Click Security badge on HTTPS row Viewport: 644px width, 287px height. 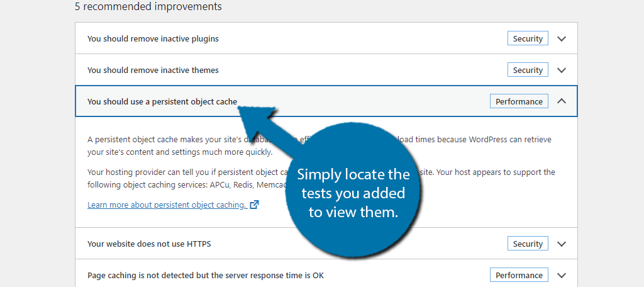pyautogui.click(x=528, y=244)
